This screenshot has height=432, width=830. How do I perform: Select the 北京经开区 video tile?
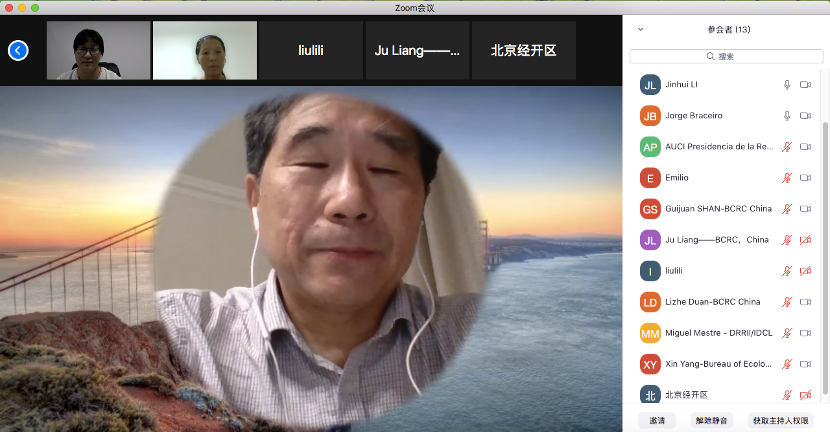coord(524,50)
